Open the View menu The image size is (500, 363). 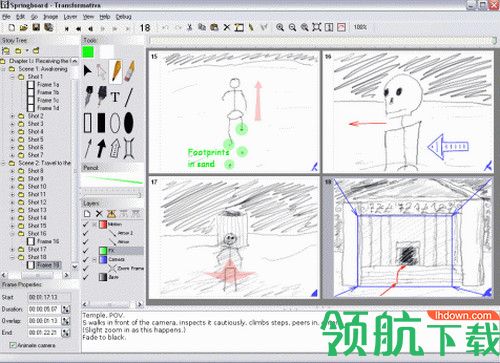coord(88,16)
